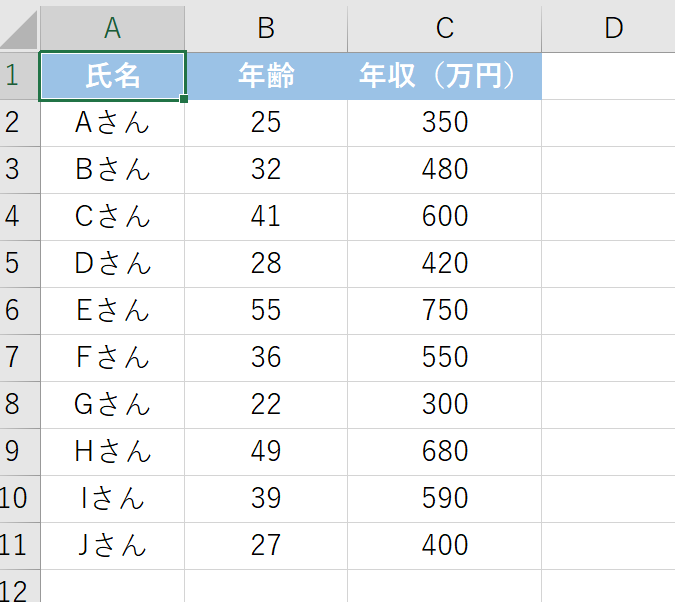Screen dimensions: 675x602
Task: Select the age cell showing 49
Action: [266, 452]
